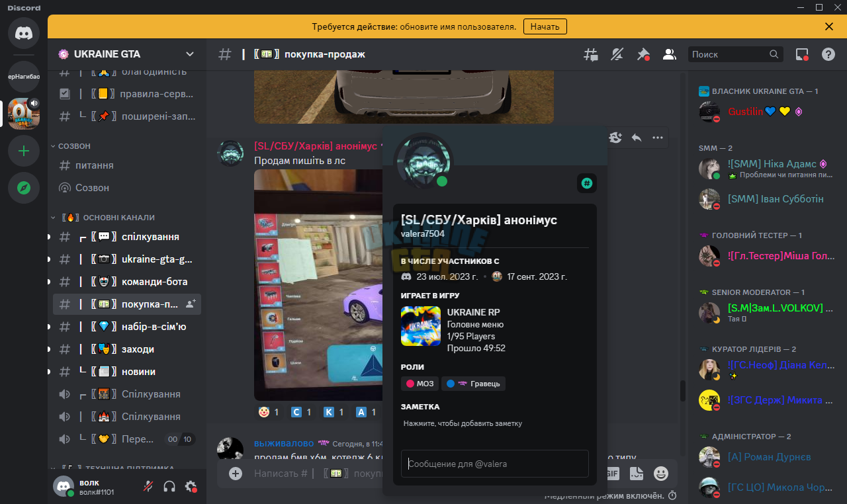Open Роман Дурнєв member entry
This screenshot has width=847, height=504.
(766, 457)
